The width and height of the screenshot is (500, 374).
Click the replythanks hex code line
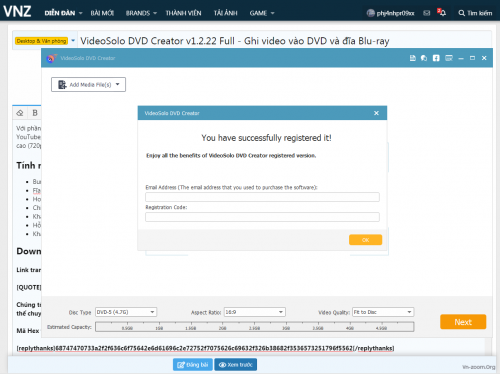pyautogui.click(x=205, y=348)
